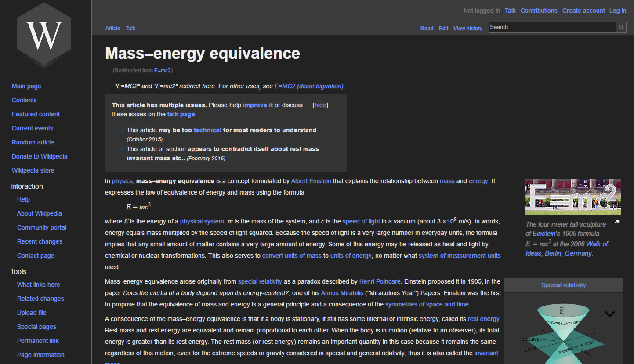Open the Edit tab
This screenshot has width=634, height=364.
coord(443,28)
